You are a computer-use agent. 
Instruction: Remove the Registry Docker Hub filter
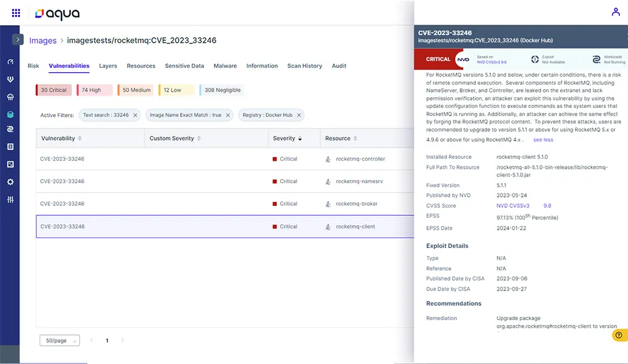pos(299,115)
